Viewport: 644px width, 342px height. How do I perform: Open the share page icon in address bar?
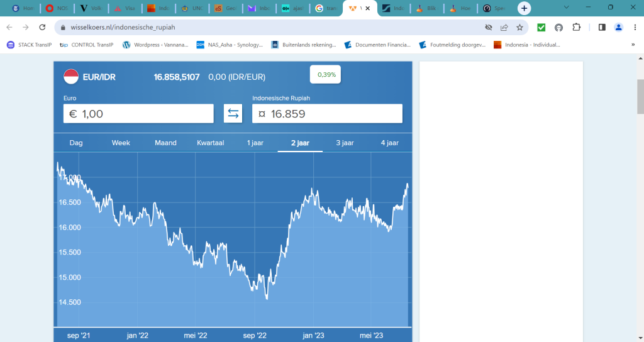(x=504, y=27)
